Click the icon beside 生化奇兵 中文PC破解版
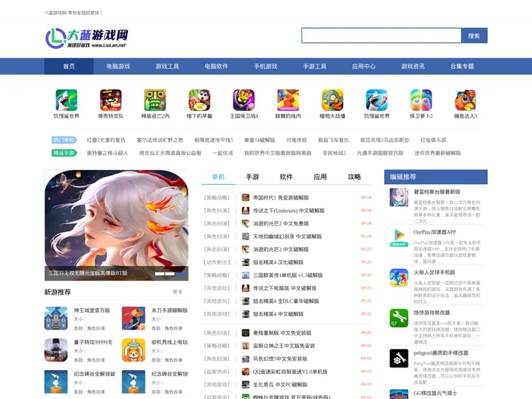Image resolution: width=532 pixels, height=399 pixels. tap(245, 384)
